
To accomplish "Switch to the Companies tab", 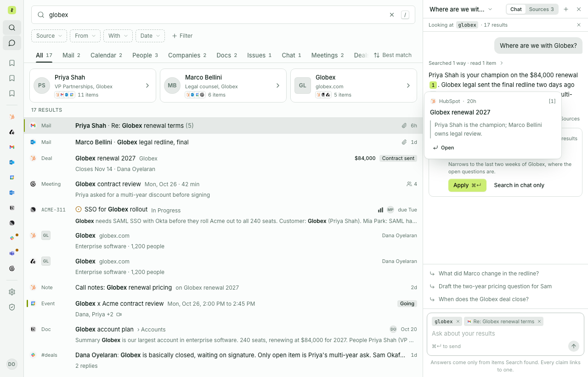I will (x=187, y=55).
